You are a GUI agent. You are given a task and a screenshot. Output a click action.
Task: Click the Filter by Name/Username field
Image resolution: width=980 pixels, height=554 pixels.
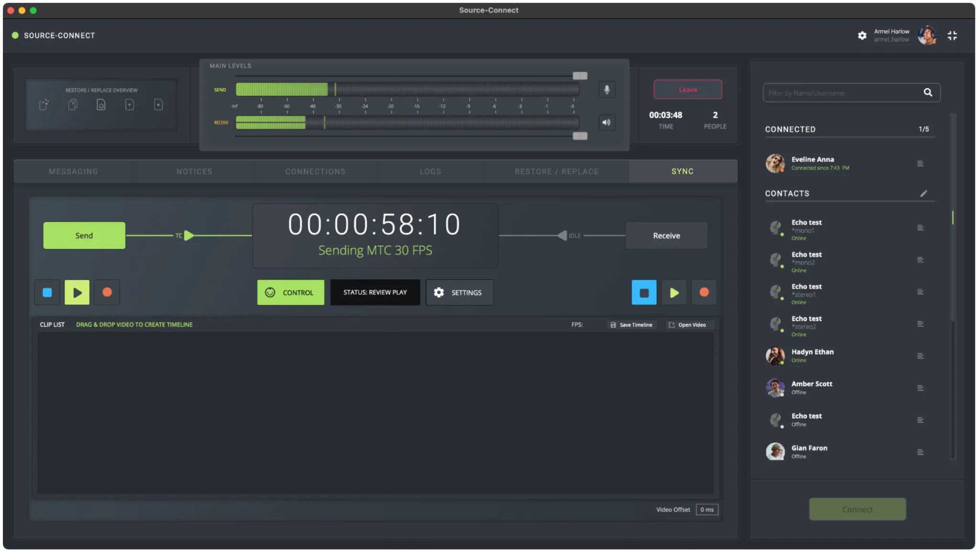click(842, 93)
